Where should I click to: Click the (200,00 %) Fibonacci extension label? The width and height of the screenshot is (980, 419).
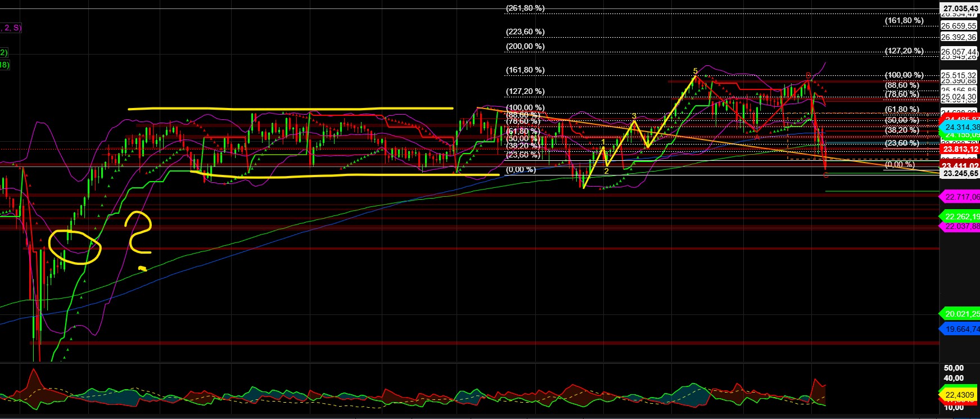525,47
